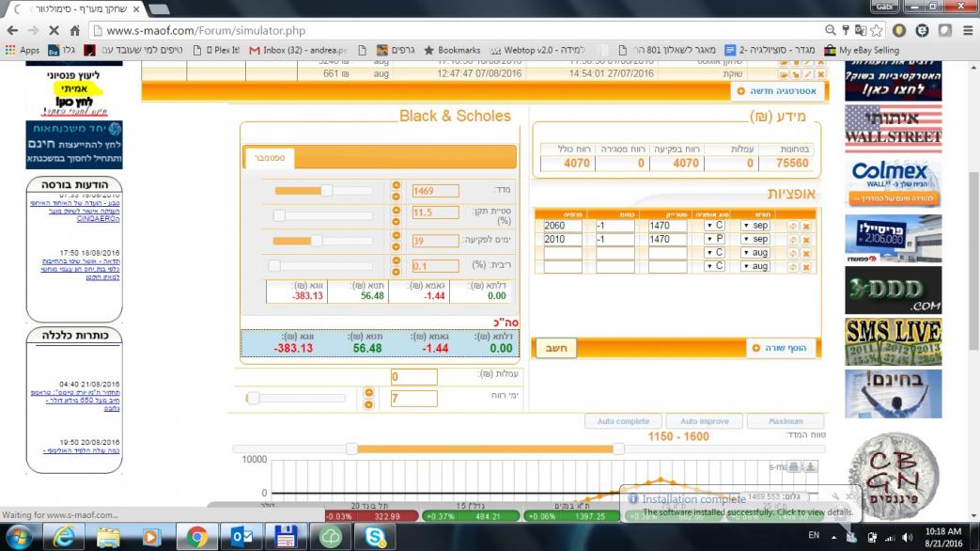Click the strike field containing 1470 in first row
This screenshot has height=551, width=980.
(x=667, y=227)
